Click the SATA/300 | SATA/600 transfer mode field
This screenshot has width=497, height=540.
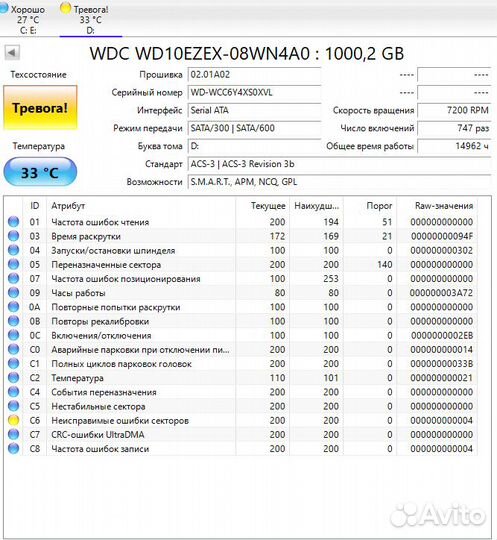(x=254, y=128)
